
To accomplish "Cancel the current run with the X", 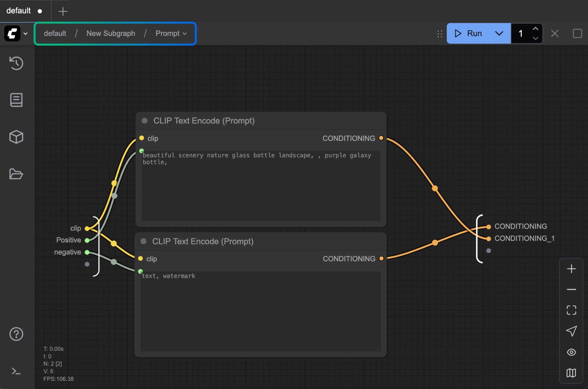I will pos(555,33).
